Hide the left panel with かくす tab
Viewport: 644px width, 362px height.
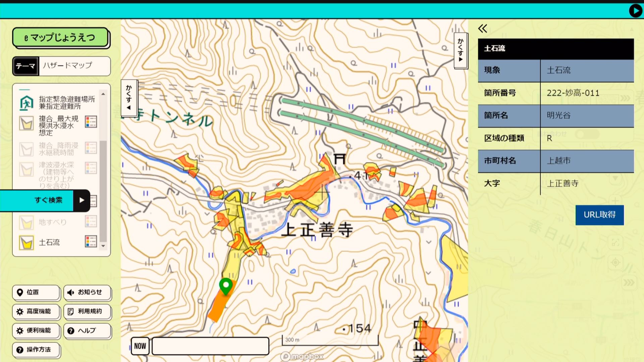click(x=129, y=98)
